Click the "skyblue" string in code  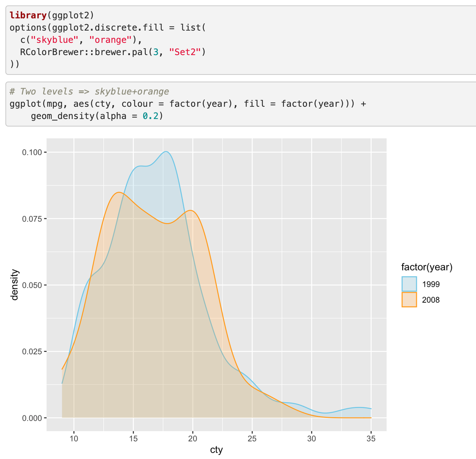pos(55,40)
